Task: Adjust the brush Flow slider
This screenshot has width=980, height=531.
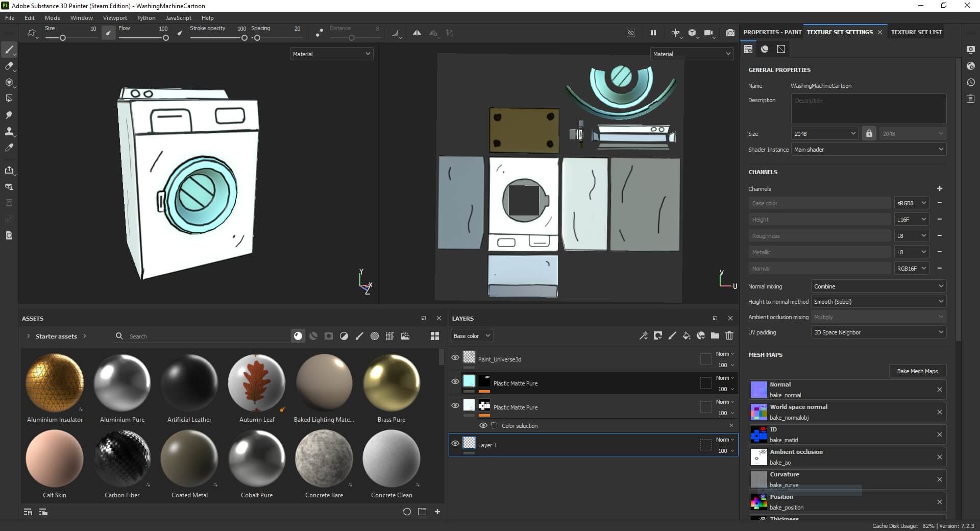Action: click(x=143, y=38)
